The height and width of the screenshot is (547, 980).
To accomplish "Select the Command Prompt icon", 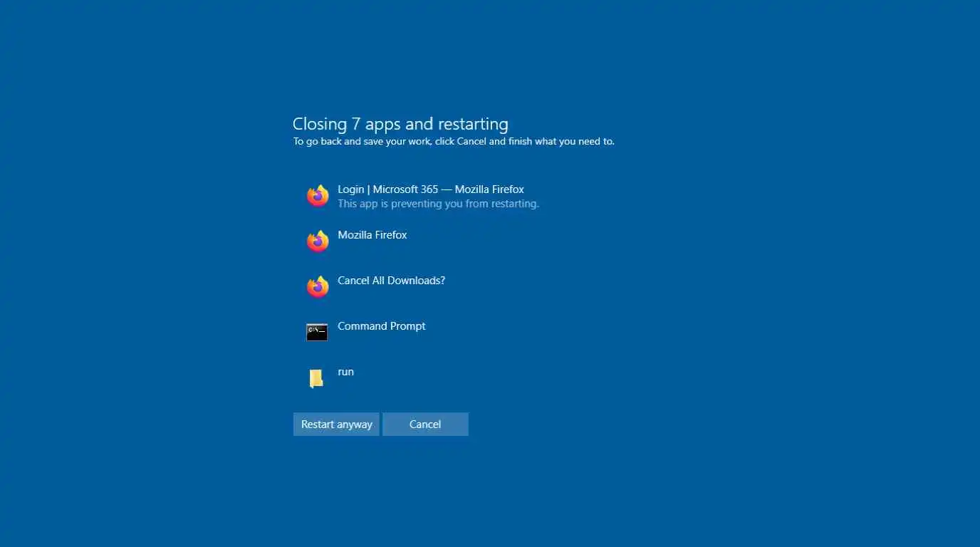I will click(x=317, y=332).
